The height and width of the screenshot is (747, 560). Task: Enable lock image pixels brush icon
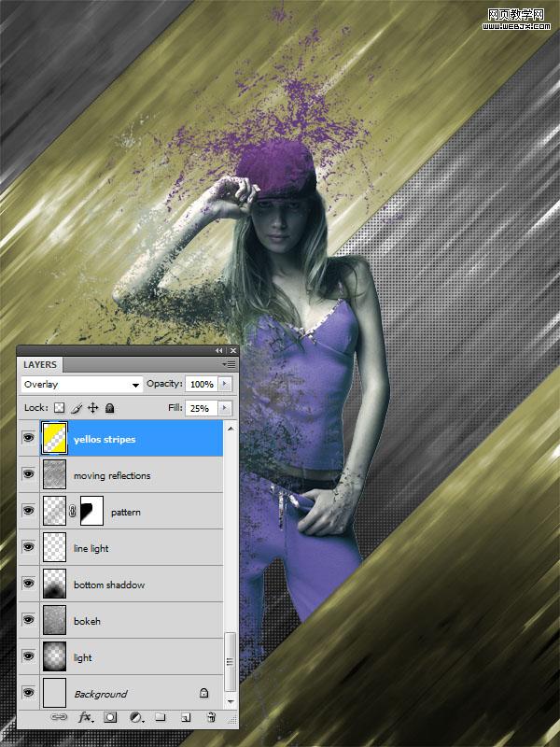[x=77, y=408]
